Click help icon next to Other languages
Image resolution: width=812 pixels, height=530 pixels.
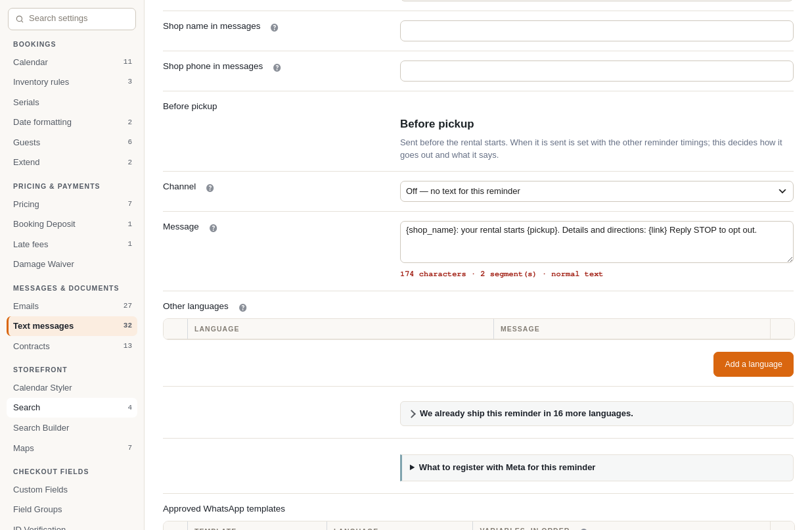243,308
